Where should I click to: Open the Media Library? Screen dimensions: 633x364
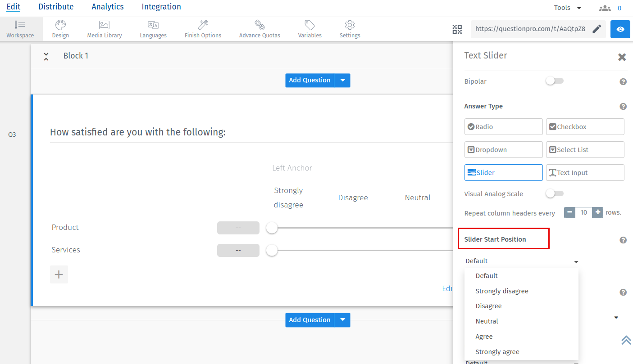pyautogui.click(x=105, y=29)
